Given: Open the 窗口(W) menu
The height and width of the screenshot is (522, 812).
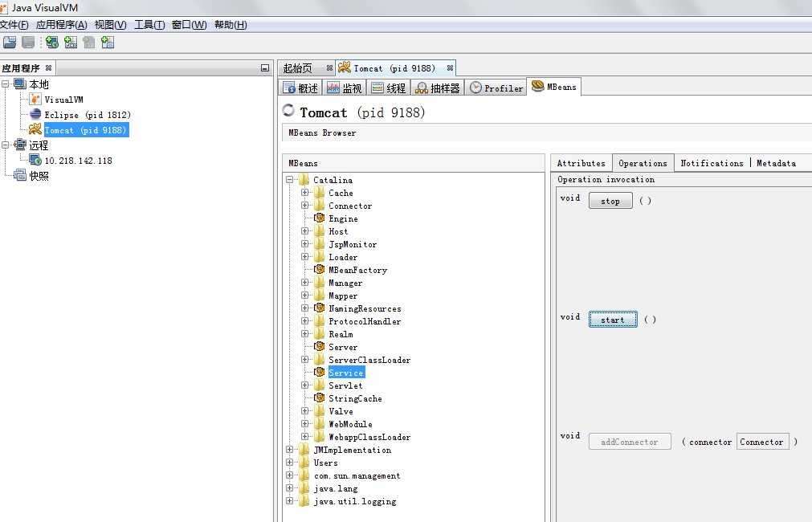Looking at the screenshot, I should 189,25.
